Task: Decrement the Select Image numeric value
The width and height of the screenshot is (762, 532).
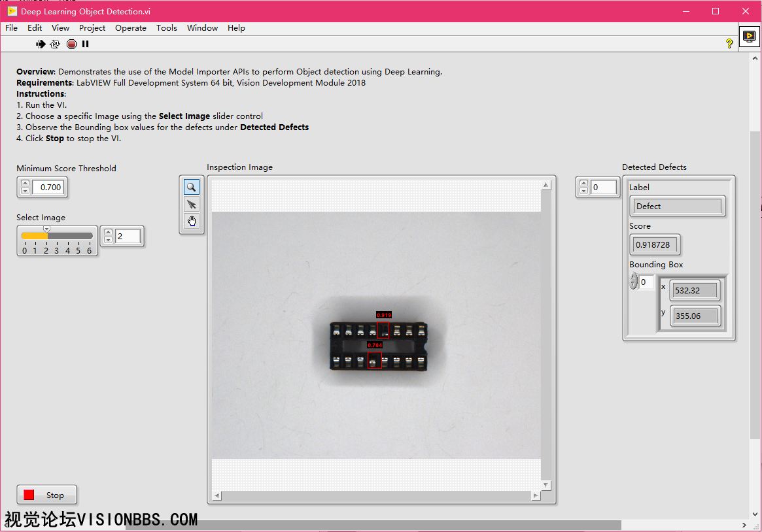Action: click(x=109, y=240)
